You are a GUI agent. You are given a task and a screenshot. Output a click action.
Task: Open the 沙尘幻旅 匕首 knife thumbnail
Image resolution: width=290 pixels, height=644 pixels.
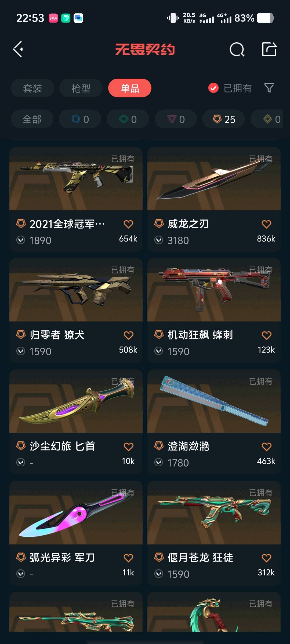[76, 401]
